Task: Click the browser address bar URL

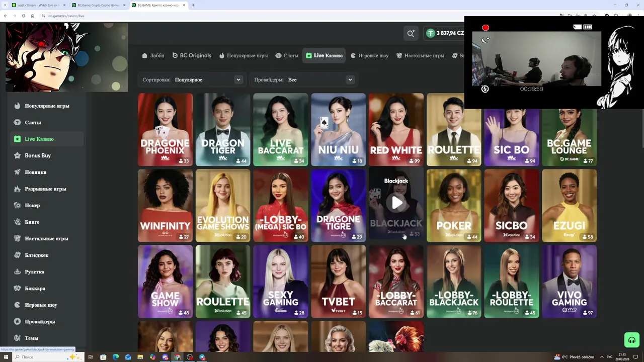Action: [x=66, y=16]
